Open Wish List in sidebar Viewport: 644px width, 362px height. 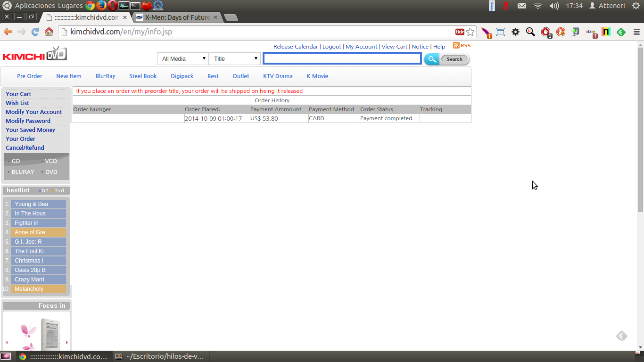click(17, 103)
